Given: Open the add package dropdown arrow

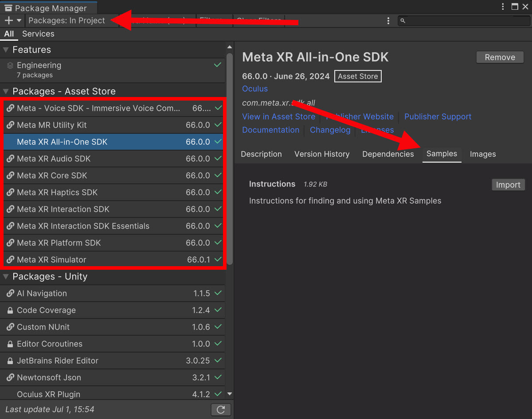Looking at the screenshot, I should pos(19,20).
